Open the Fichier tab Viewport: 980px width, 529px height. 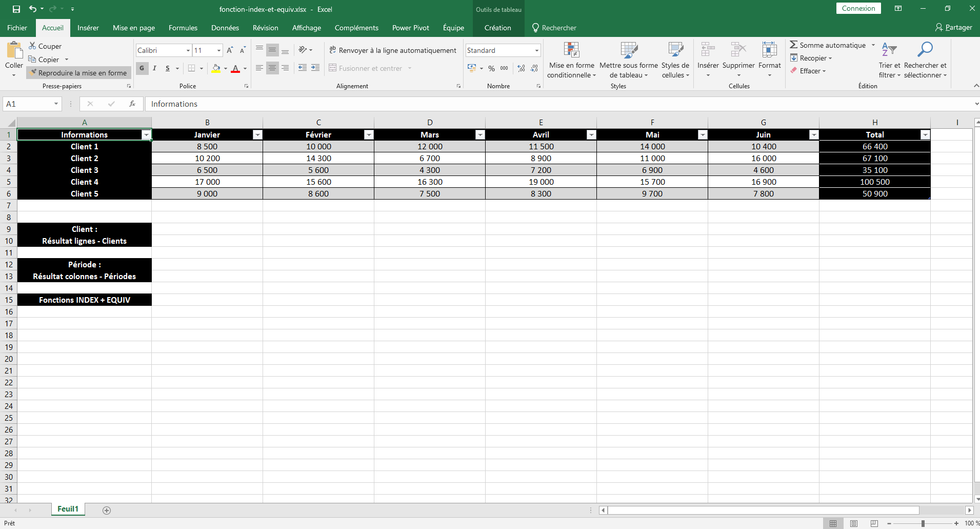point(17,28)
